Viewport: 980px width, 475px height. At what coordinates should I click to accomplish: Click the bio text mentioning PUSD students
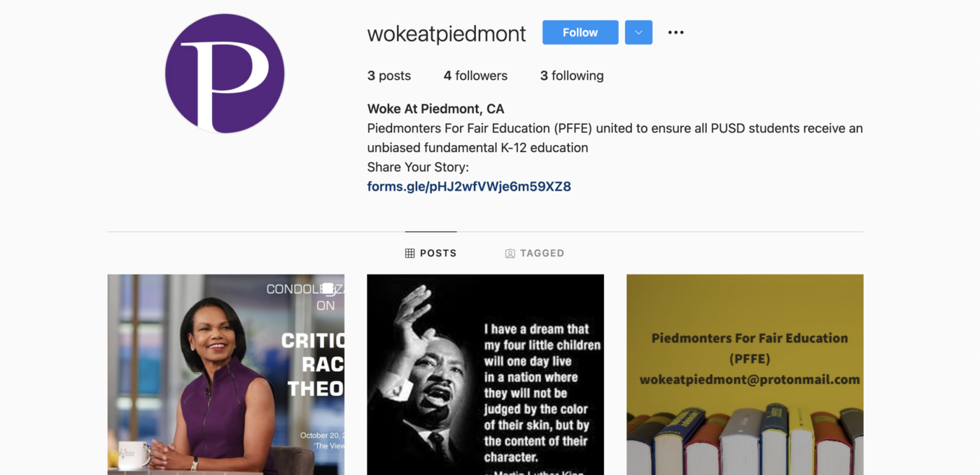[x=615, y=128]
